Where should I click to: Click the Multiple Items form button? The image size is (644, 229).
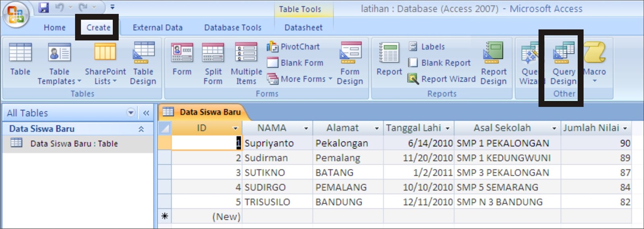pos(246,63)
